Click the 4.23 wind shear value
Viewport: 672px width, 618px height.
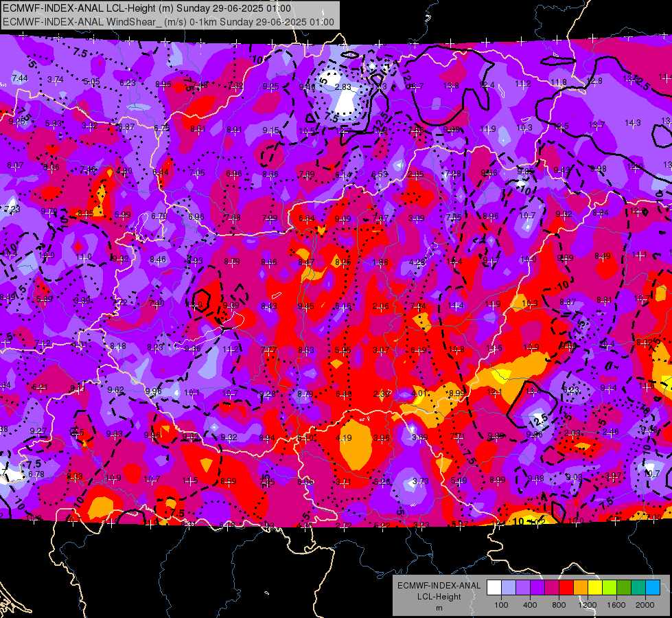pyautogui.click(x=417, y=262)
